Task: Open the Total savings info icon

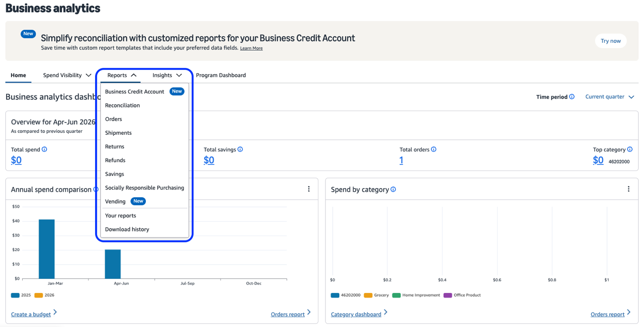Action: point(240,149)
